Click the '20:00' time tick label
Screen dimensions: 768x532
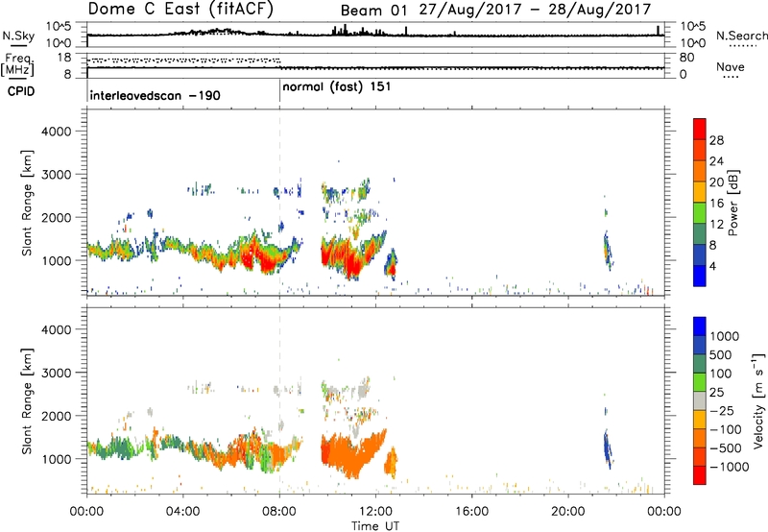point(567,512)
